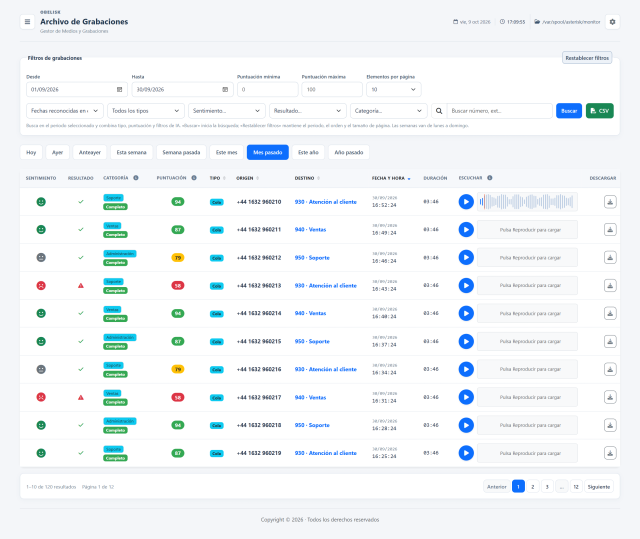
Task: Go to Siguiente page
Action: pos(599,487)
